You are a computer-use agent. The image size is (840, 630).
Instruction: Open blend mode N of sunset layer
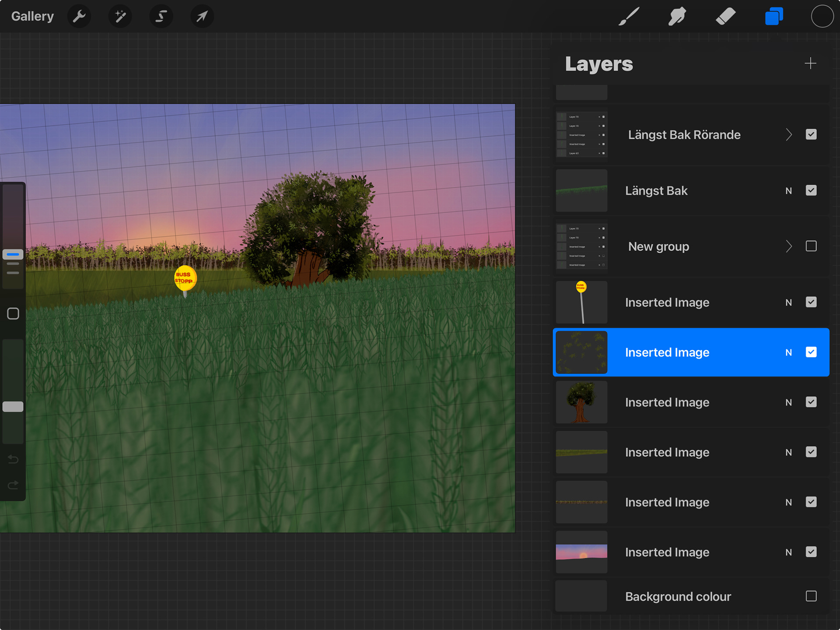(788, 552)
